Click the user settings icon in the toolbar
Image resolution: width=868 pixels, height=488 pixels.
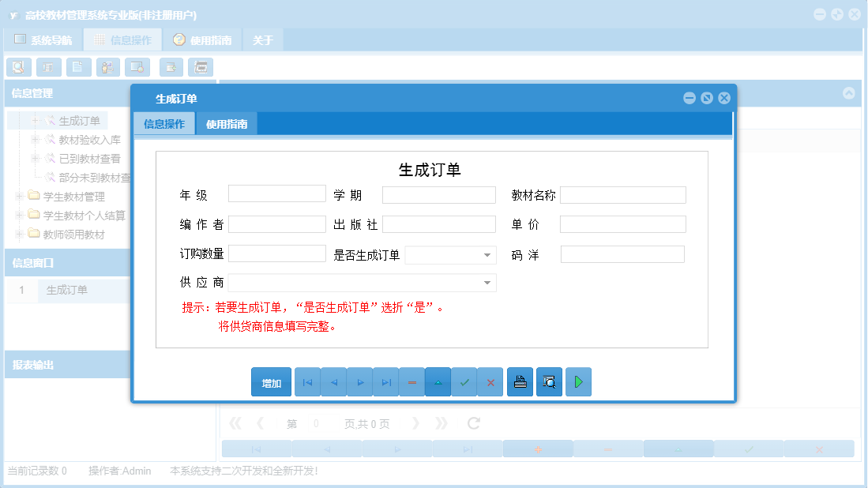pos(107,67)
